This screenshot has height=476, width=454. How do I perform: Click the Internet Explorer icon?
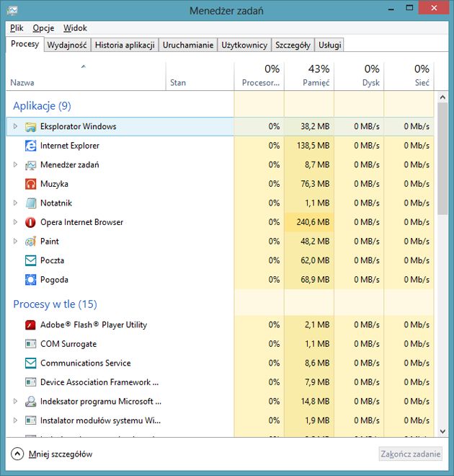click(30, 146)
